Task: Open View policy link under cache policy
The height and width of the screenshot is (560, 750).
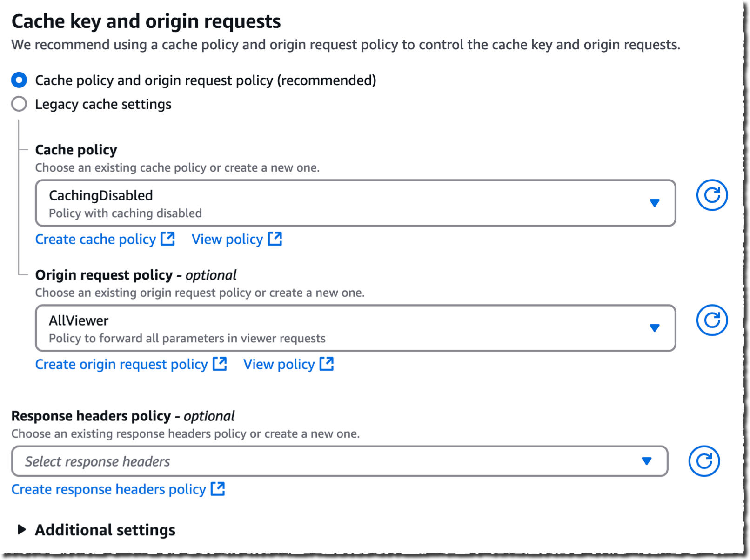Action: click(227, 240)
